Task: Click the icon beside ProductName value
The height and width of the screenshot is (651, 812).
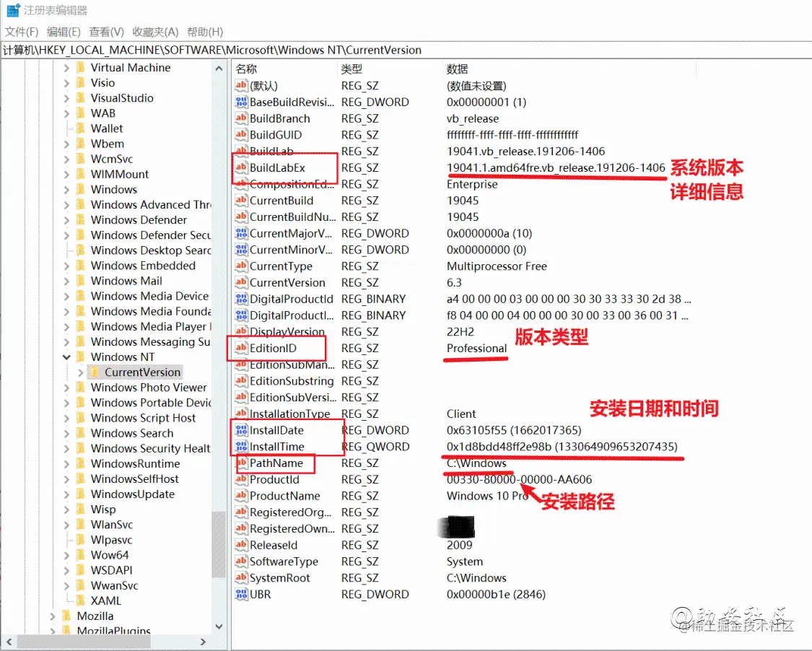Action: pos(241,496)
